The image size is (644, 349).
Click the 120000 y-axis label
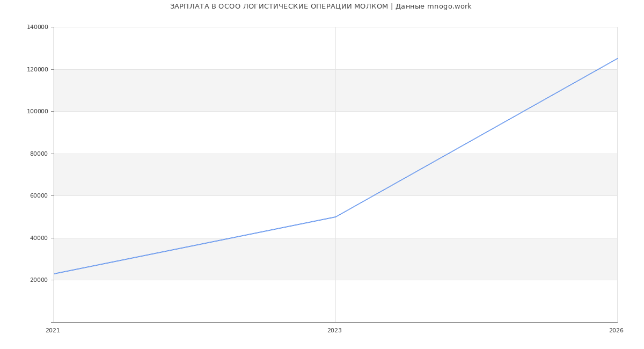pyautogui.click(x=39, y=69)
